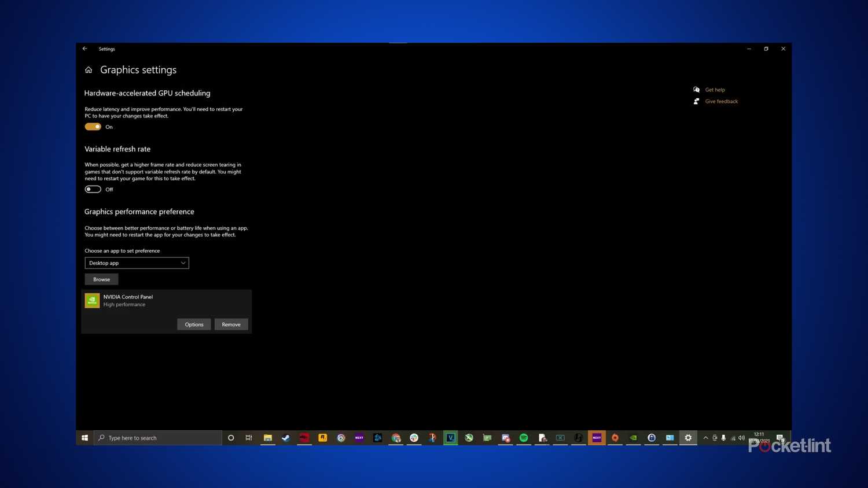Open Task View from the taskbar
This screenshot has height=488, width=868.
click(249, 438)
